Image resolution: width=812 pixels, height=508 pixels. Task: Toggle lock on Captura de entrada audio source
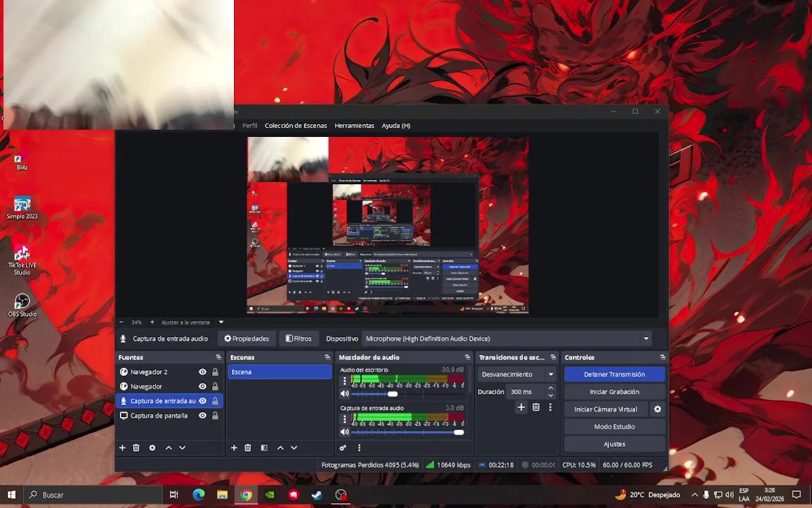(215, 401)
